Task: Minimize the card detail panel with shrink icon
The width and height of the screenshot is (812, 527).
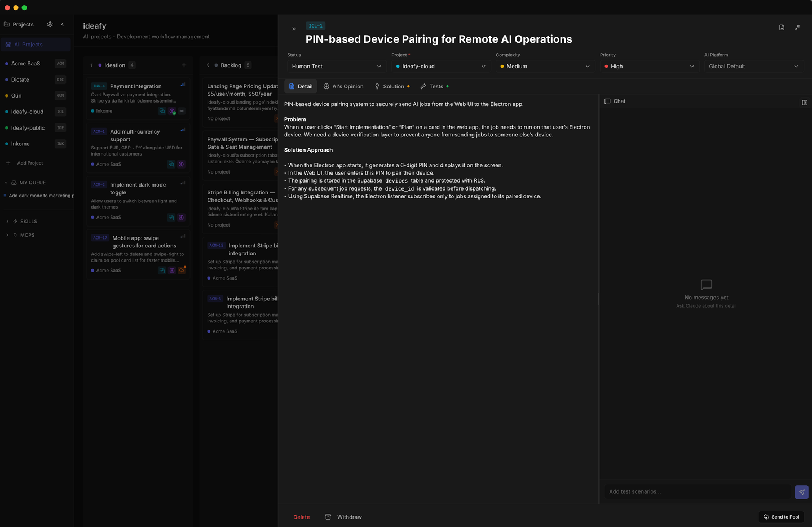Action: click(x=797, y=28)
